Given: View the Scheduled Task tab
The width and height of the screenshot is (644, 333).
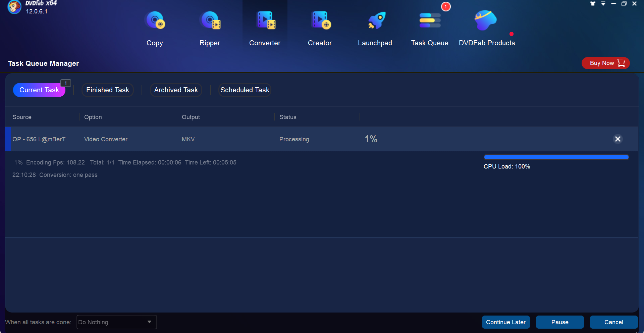Looking at the screenshot, I should coord(245,90).
